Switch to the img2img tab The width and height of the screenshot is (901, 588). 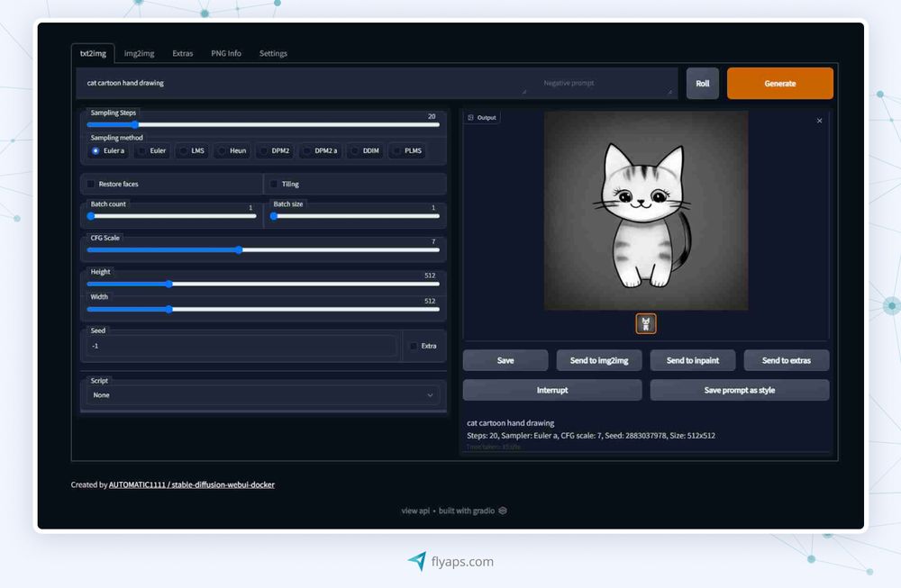pyautogui.click(x=139, y=53)
